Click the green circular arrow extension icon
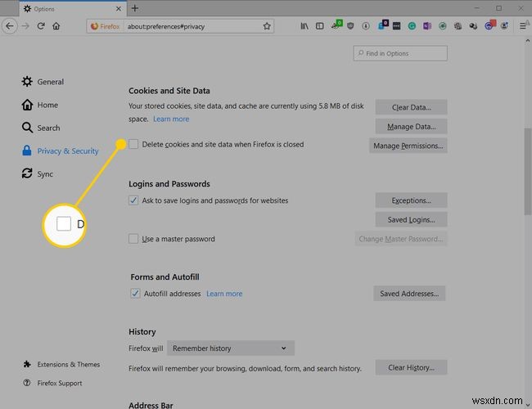Screen dimensions: 532x409 [443, 26]
